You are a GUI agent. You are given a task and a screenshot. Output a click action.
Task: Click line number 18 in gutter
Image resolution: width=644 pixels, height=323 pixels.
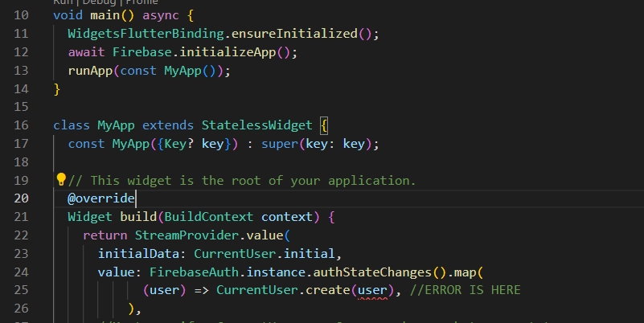click(x=22, y=162)
